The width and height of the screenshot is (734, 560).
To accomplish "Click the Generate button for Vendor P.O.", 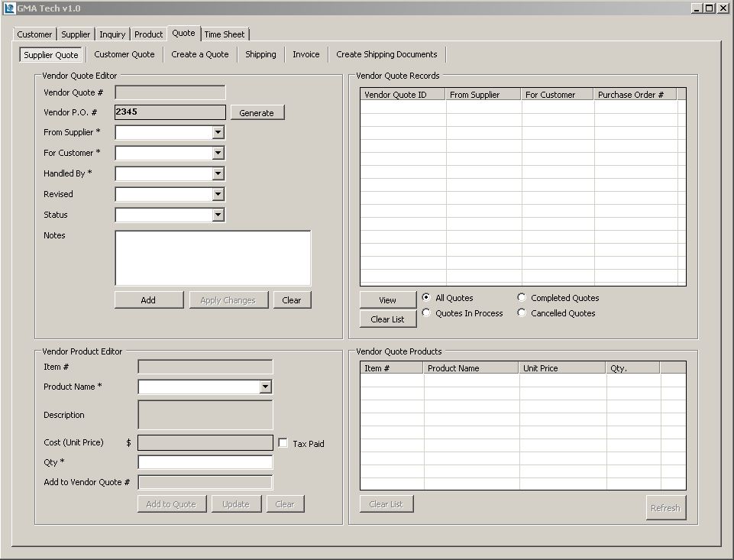I will point(257,113).
